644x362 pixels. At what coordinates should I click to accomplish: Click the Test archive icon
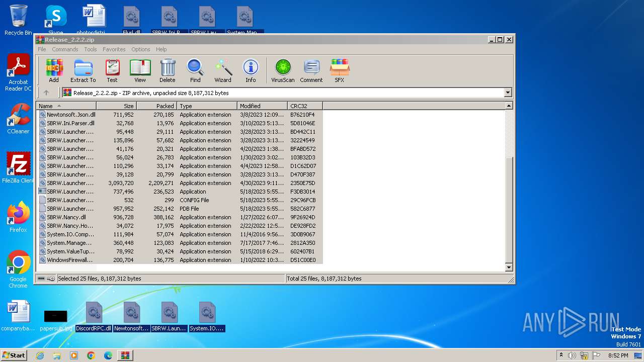[x=112, y=71]
